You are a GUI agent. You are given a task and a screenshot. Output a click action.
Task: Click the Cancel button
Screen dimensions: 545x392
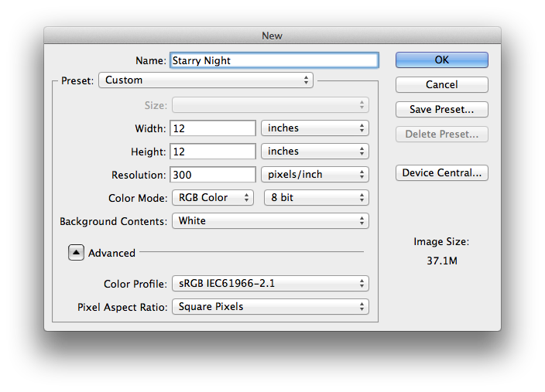tap(442, 85)
